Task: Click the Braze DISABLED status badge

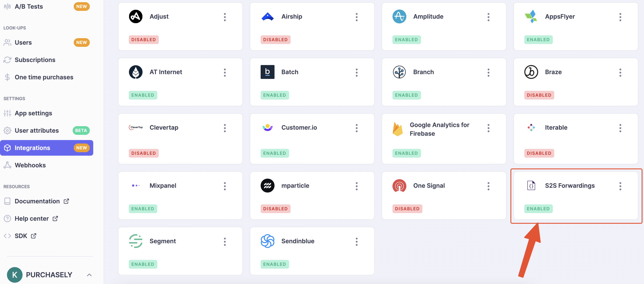Action: click(539, 95)
